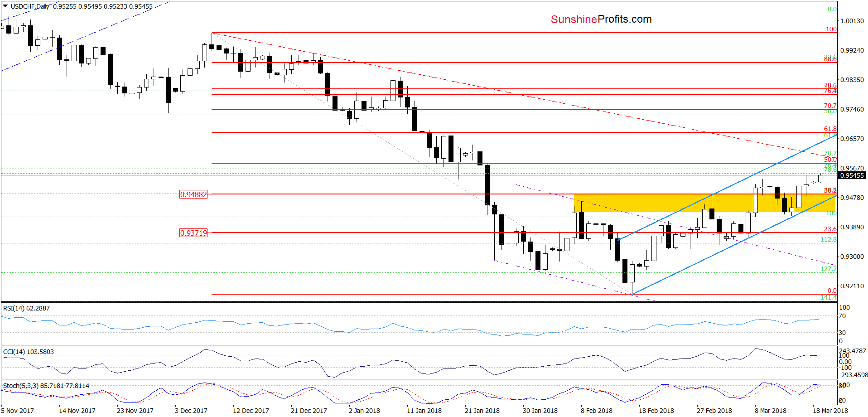Select the 21 Dec 2017 date label
The width and height of the screenshot is (868, 417).
pyautogui.click(x=309, y=411)
